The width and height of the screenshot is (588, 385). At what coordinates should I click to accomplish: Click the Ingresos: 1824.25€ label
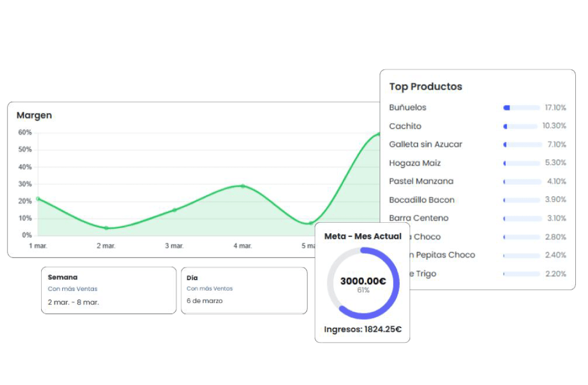363,330
